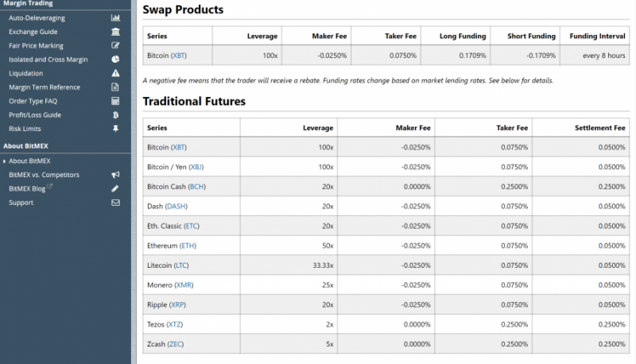Open the Liquidation sidebar menu item
Image resolution: width=636 pixels, height=364 pixels.
coord(26,73)
